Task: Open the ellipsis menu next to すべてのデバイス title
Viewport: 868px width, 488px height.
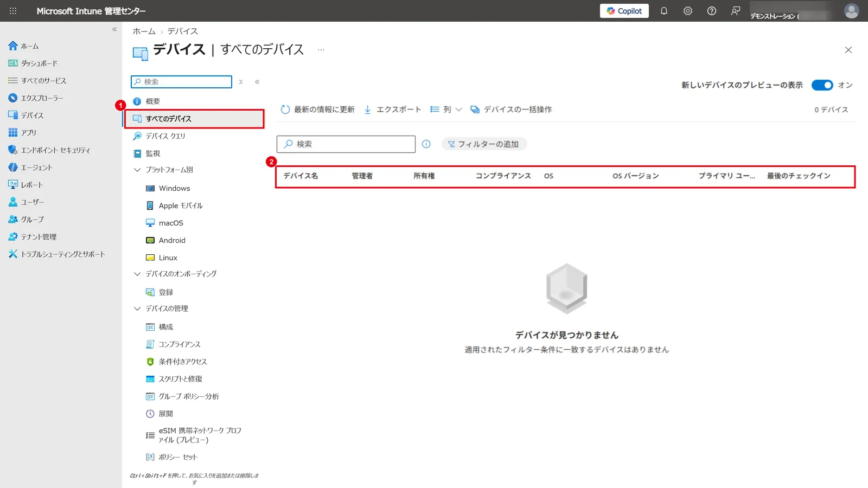Action: pyautogui.click(x=321, y=50)
